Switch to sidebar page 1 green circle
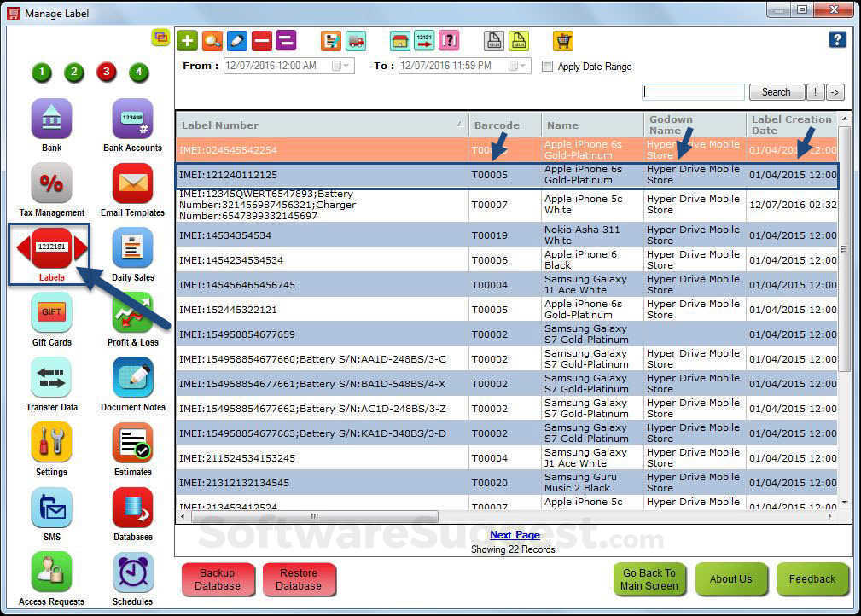861x616 pixels. [43, 72]
